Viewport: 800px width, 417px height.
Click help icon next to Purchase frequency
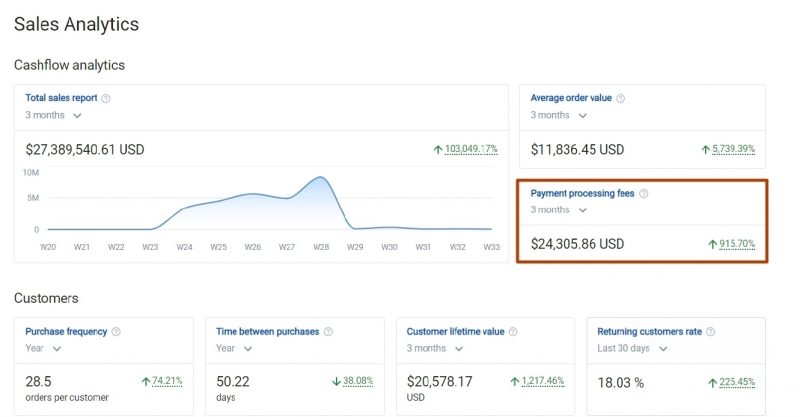click(117, 331)
